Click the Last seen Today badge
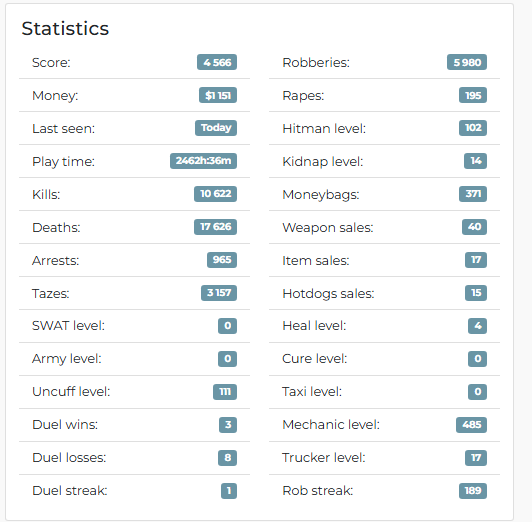Viewport: 532px width, 522px height. coord(216,128)
